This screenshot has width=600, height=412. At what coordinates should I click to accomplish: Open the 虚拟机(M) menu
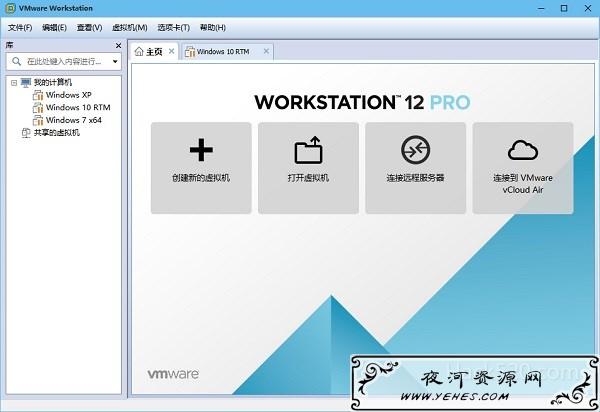tap(129, 28)
